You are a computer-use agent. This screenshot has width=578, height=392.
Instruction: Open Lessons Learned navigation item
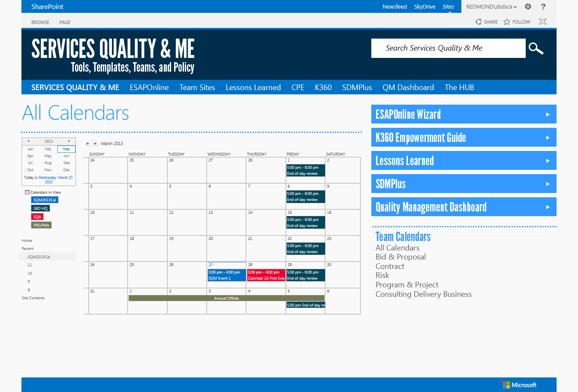click(x=253, y=87)
